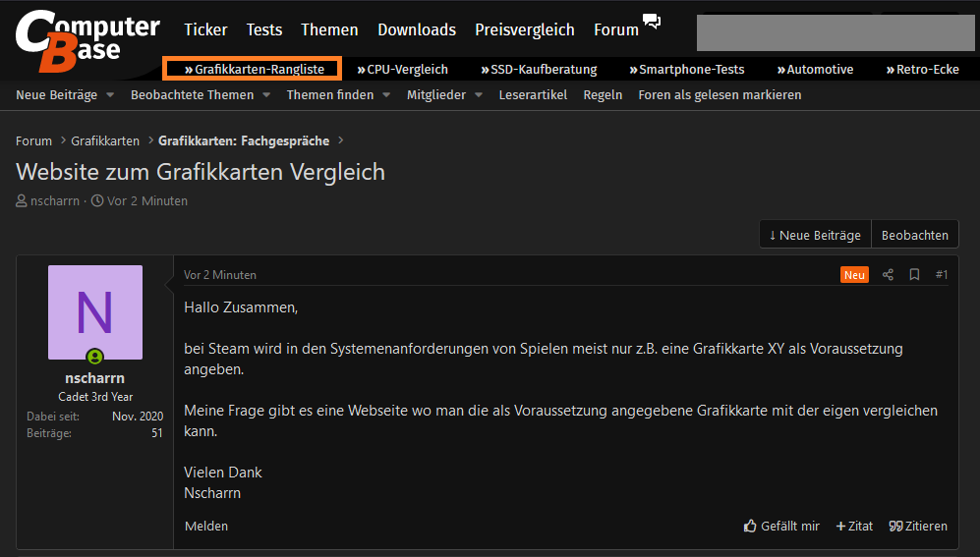Click the Zitieren button
This screenshot has width=980, height=557.
(x=918, y=527)
